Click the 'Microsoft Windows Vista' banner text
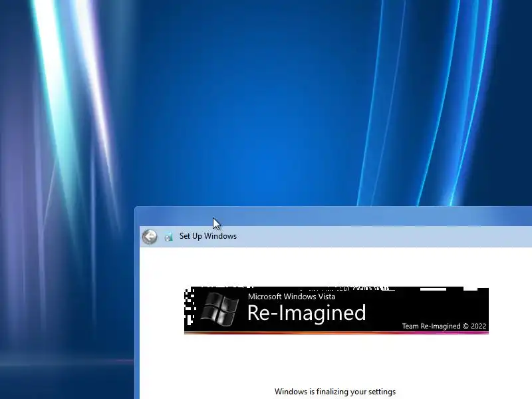This screenshot has width=532, height=399. [x=291, y=297]
